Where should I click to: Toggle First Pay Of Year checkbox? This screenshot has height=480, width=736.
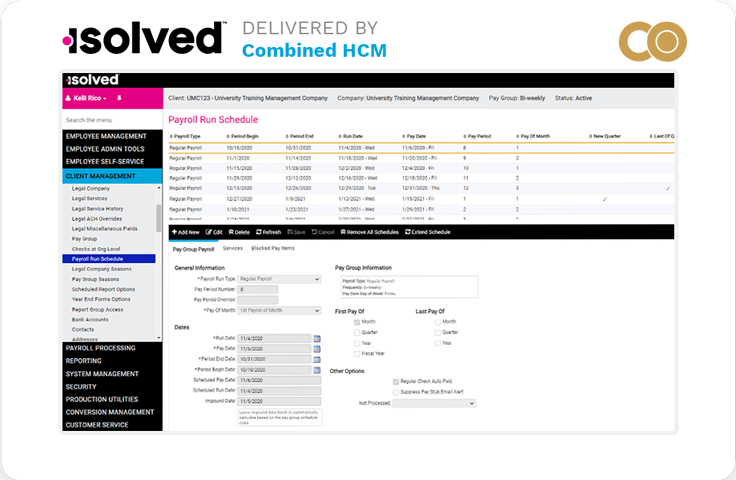[x=357, y=343]
